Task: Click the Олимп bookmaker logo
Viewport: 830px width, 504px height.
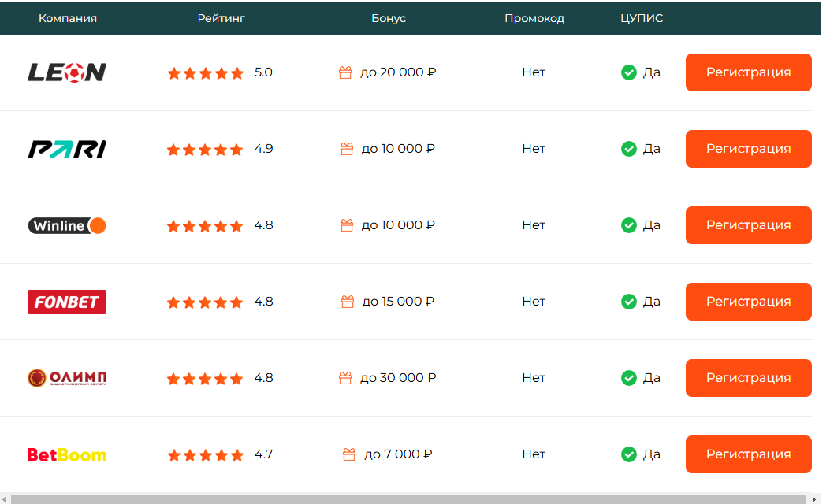Action: click(x=67, y=378)
